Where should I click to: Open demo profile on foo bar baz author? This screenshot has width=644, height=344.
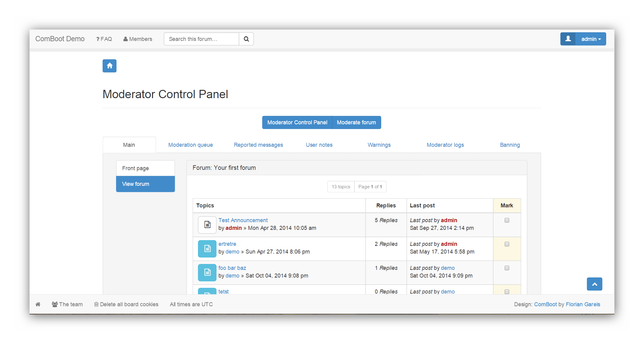[x=232, y=276]
